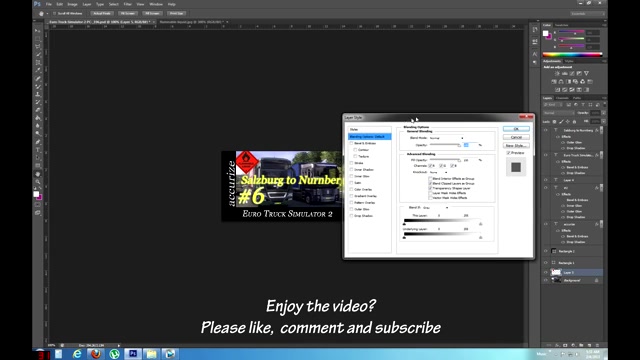Open the File menu
Image resolution: width=640 pixels, height=360 pixels.
point(49,4)
